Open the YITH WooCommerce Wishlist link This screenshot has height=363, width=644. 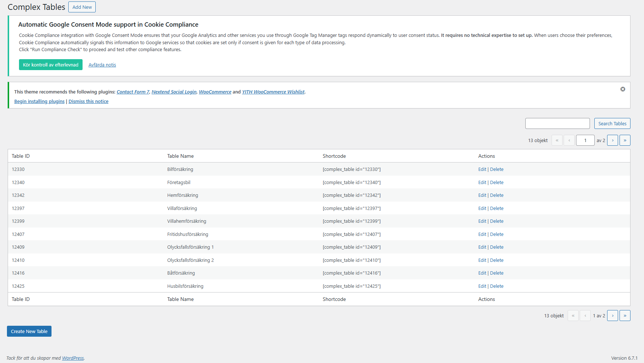273,92
